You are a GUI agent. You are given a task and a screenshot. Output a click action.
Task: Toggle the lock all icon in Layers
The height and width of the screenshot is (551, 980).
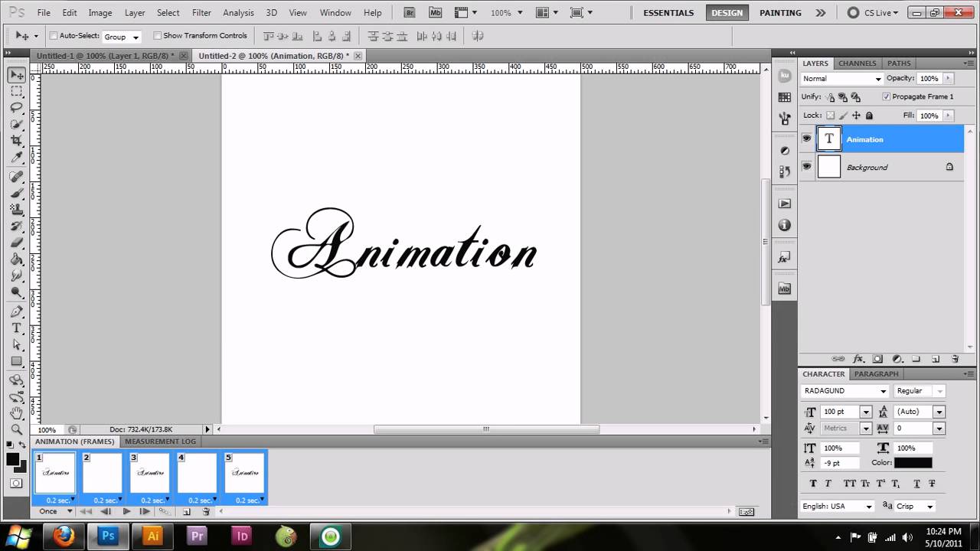[869, 116]
